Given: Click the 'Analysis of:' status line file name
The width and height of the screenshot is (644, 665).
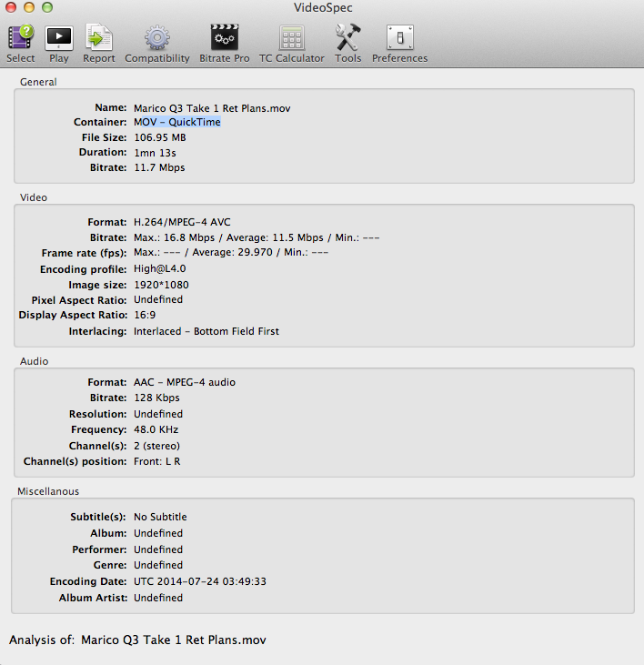Looking at the screenshot, I should 174,640.
